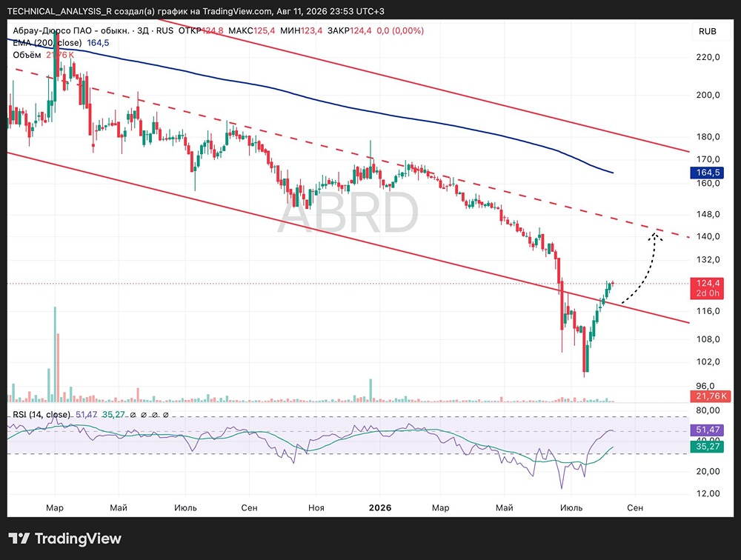Click the 20,00 RSI axis label
Image resolution: width=741 pixels, height=560 pixels.
pyautogui.click(x=708, y=471)
